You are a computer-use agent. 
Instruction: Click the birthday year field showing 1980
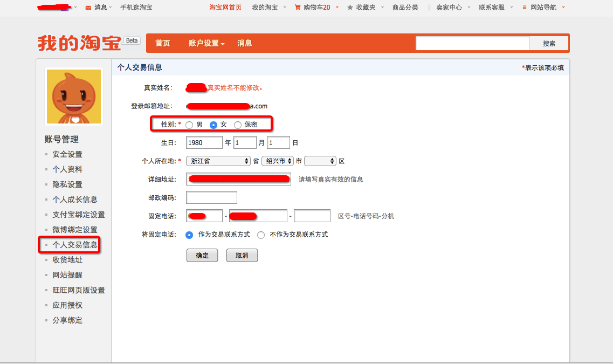[x=204, y=143]
